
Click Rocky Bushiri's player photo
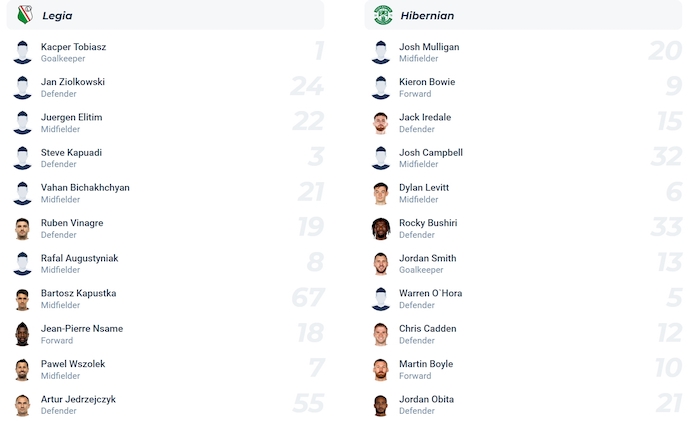click(381, 229)
